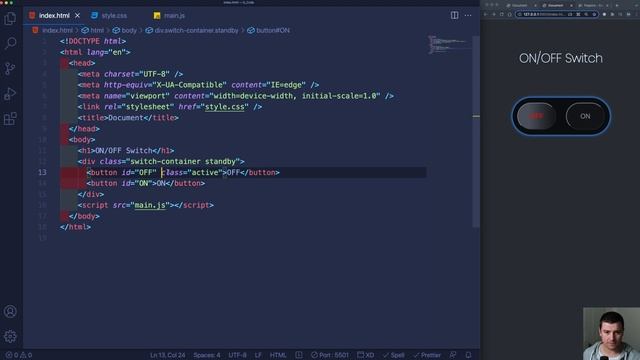This screenshot has width=640, height=360.
Task: Reload the browser page
Action: tap(502, 14)
